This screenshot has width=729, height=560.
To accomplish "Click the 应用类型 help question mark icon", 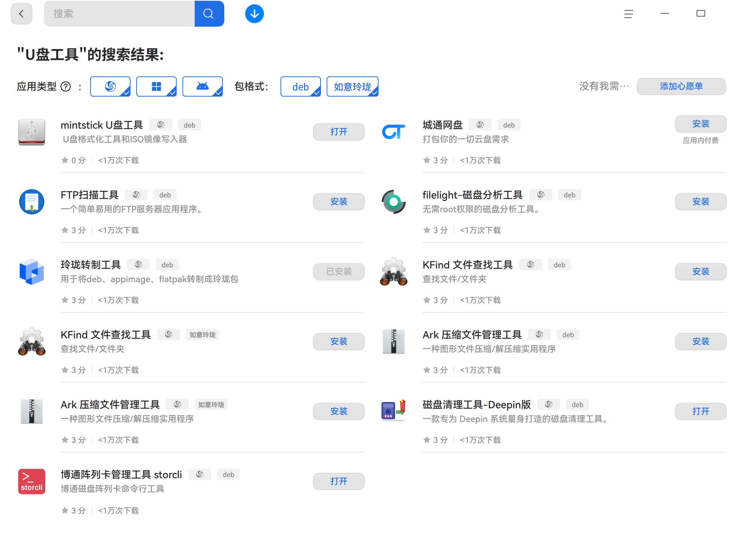I will [65, 86].
